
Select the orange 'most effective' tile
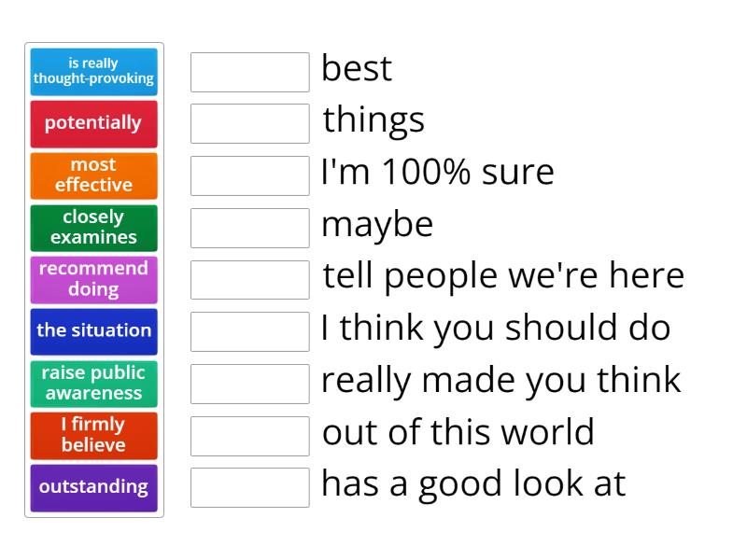click(x=94, y=175)
